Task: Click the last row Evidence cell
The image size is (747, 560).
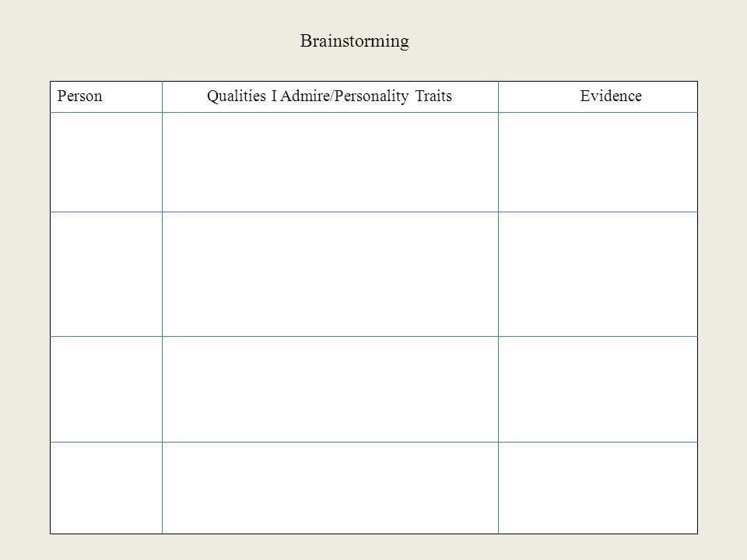Action: [598, 488]
